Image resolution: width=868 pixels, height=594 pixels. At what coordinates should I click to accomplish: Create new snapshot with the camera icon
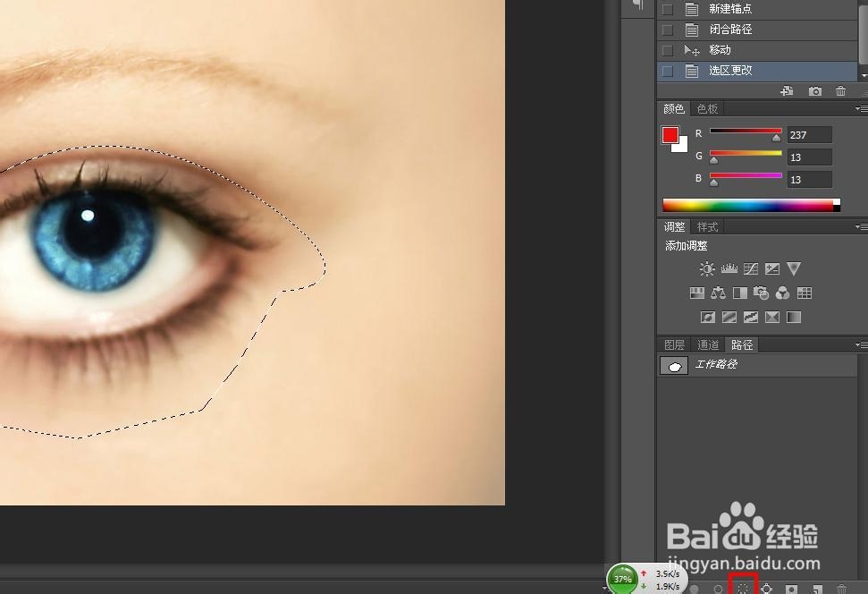coord(815,90)
